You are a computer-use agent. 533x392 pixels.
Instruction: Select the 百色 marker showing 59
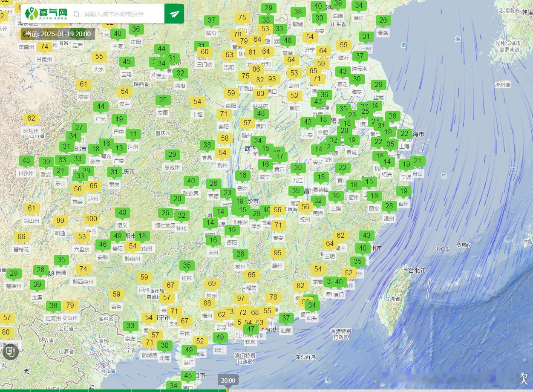116,295
